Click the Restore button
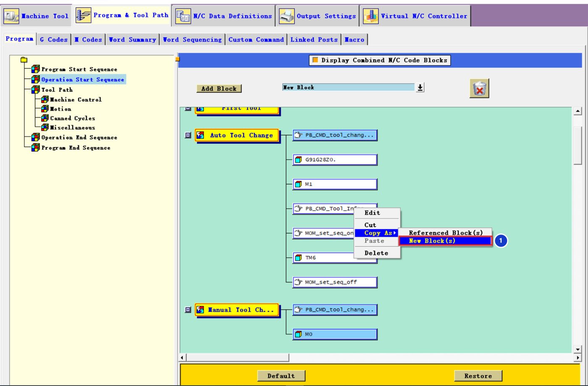 (478, 376)
